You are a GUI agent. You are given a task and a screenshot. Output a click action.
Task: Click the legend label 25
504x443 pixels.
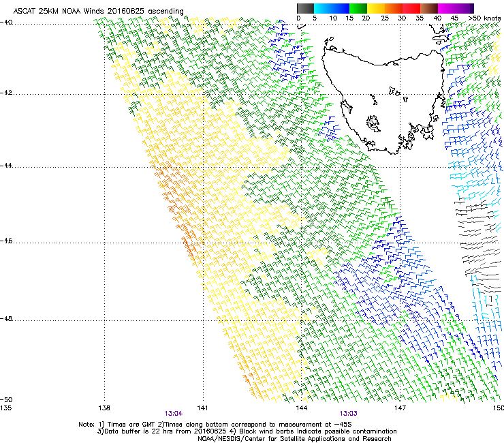385,18
